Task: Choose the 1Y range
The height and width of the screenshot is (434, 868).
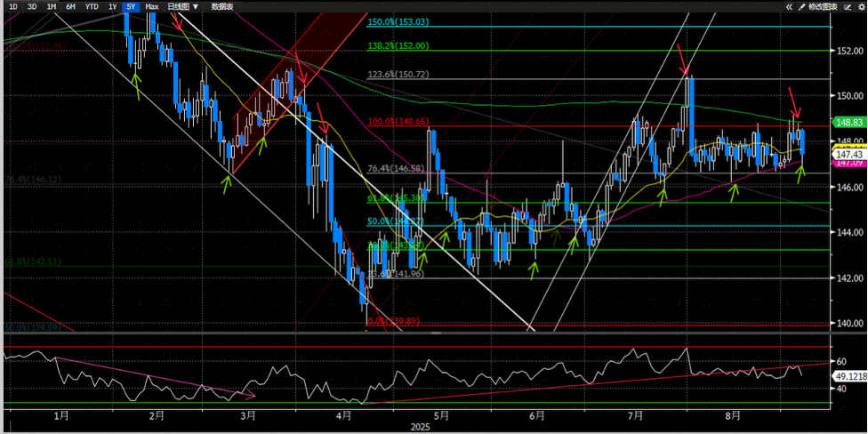Action: (x=112, y=6)
